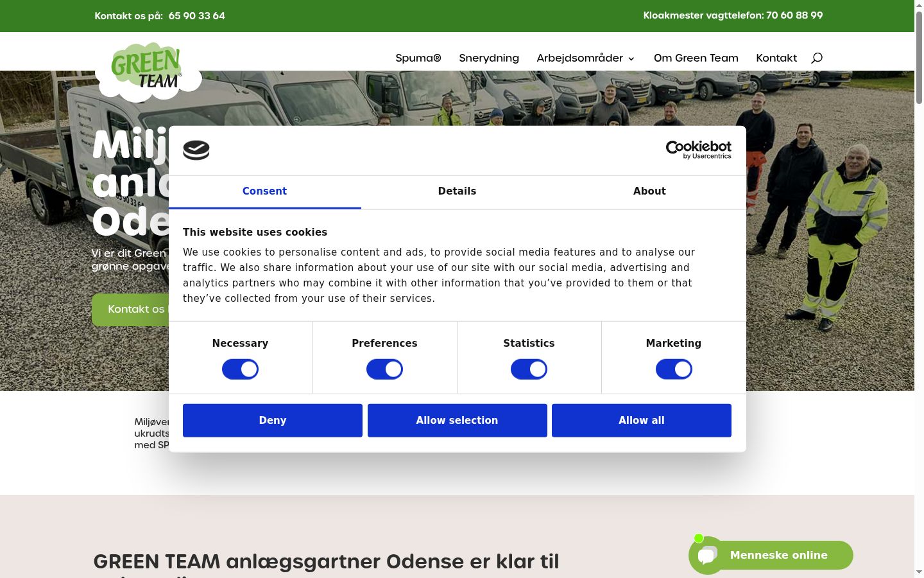Screen dimensions: 924x578
Task: Click the scrollbar up arrow
Action: 919,5
